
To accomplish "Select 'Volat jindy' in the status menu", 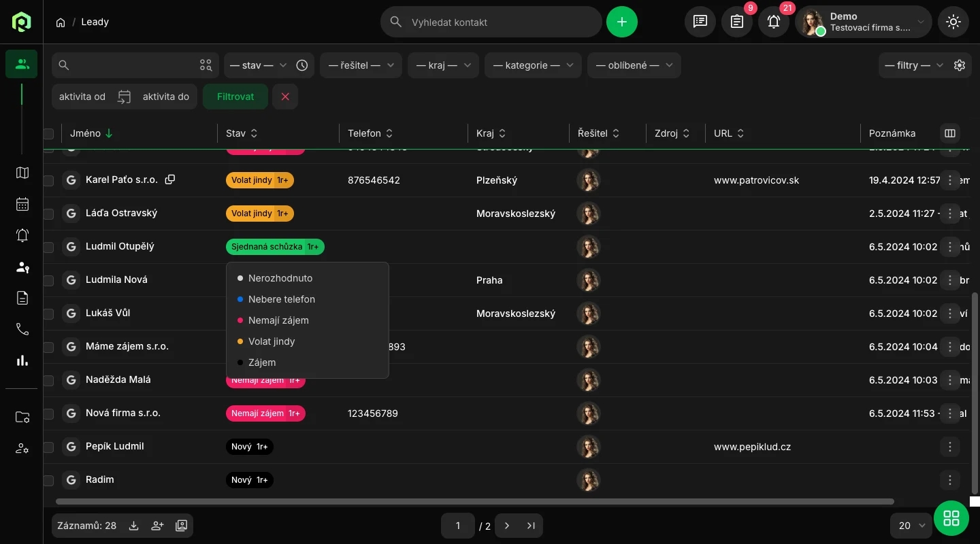I will 272,341.
